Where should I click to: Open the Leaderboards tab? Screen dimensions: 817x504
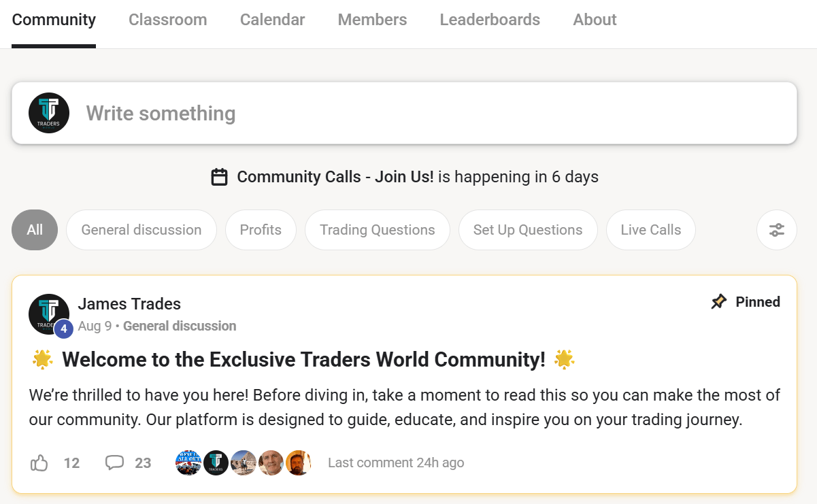[490, 20]
